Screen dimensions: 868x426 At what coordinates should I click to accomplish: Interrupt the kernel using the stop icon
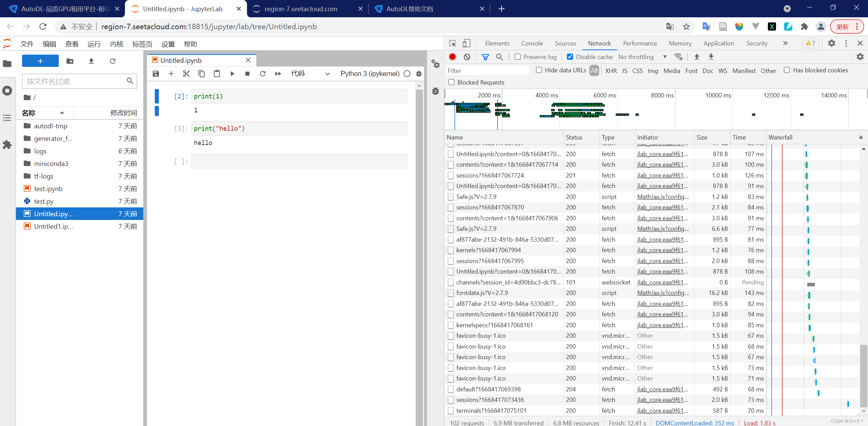247,74
